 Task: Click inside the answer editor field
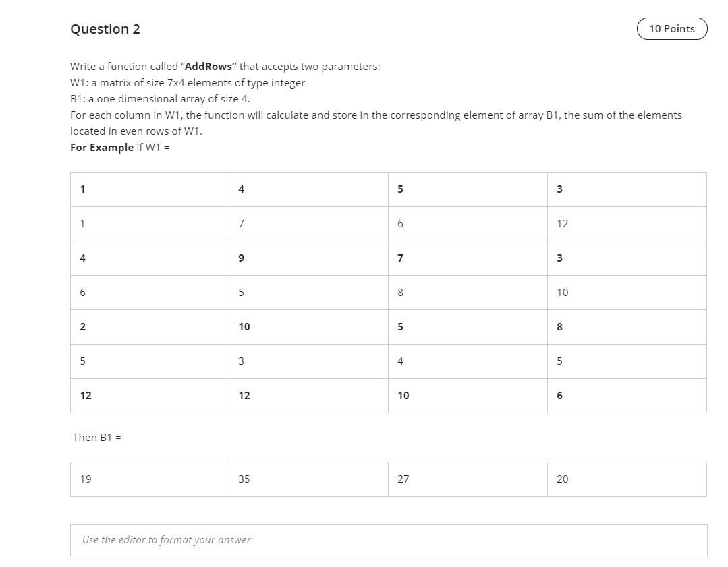tap(388, 539)
